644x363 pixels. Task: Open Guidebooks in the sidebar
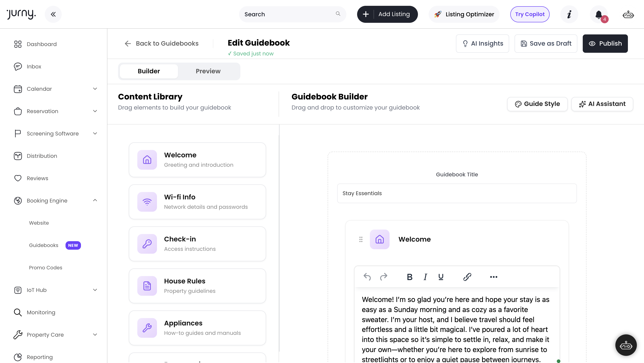(44, 245)
